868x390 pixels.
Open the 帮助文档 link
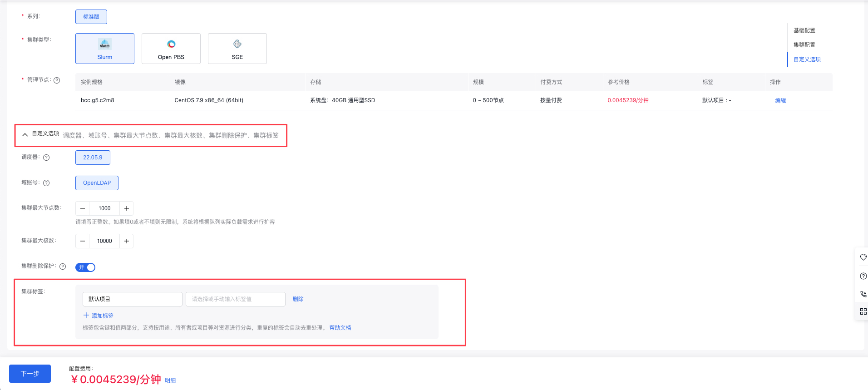pyautogui.click(x=340, y=328)
